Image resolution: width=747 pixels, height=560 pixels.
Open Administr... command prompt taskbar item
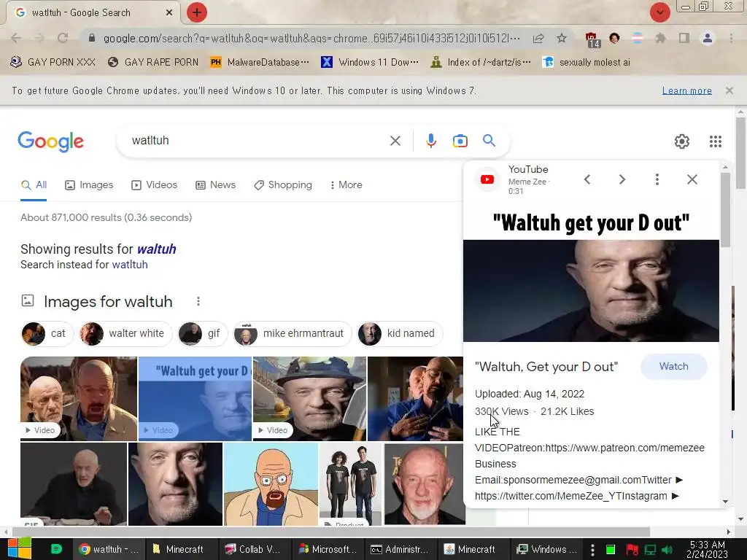tap(399, 550)
